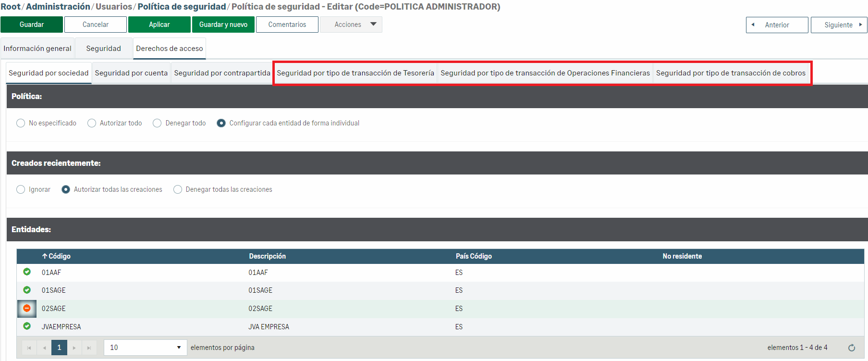Click the green check icon for JVAEMPRESA

click(x=27, y=326)
